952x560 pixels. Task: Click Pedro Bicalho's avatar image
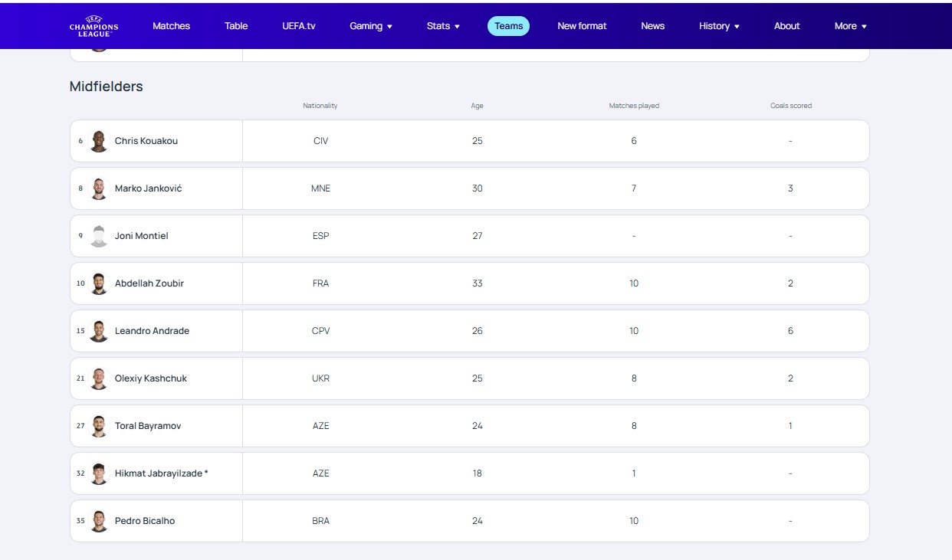coord(98,521)
